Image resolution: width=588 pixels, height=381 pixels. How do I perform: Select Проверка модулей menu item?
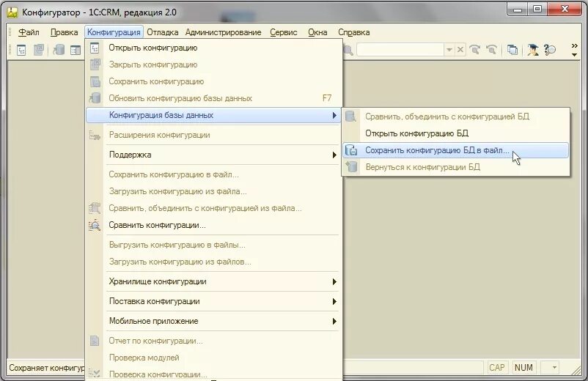pyautogui.click(x=214, y=358)
